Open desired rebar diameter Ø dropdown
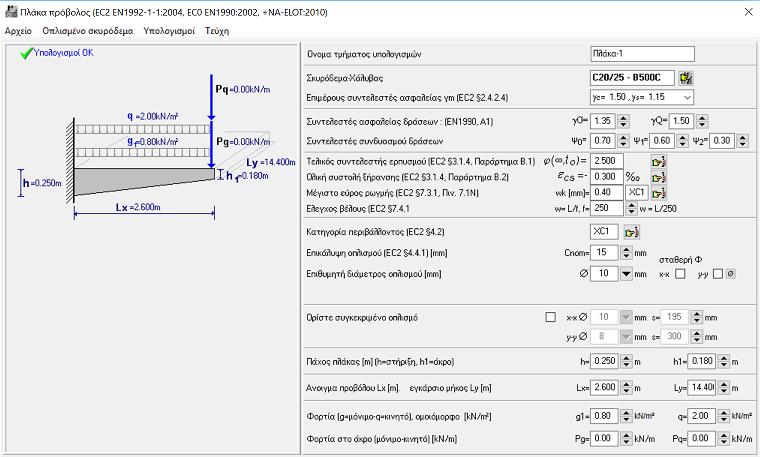 pos(626,274)
